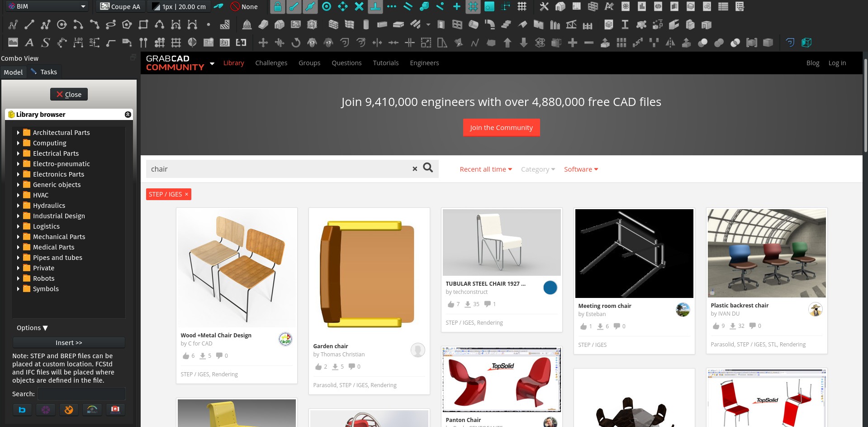Click the GrabCAD Log In link
The height and width of the screenshot is (427, 868).
[x=837, y=63]
